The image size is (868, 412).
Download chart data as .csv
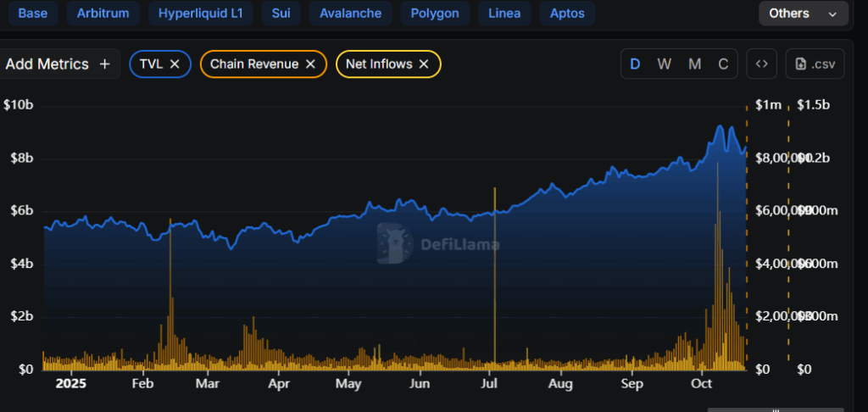(x=815, y=64)
